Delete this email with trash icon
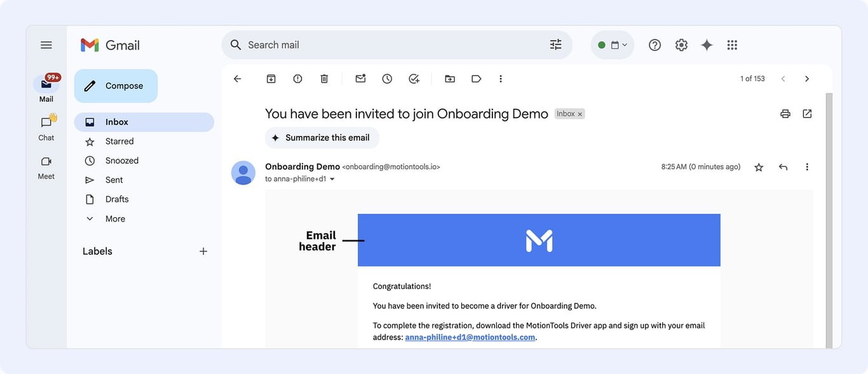 coord(324,79)
